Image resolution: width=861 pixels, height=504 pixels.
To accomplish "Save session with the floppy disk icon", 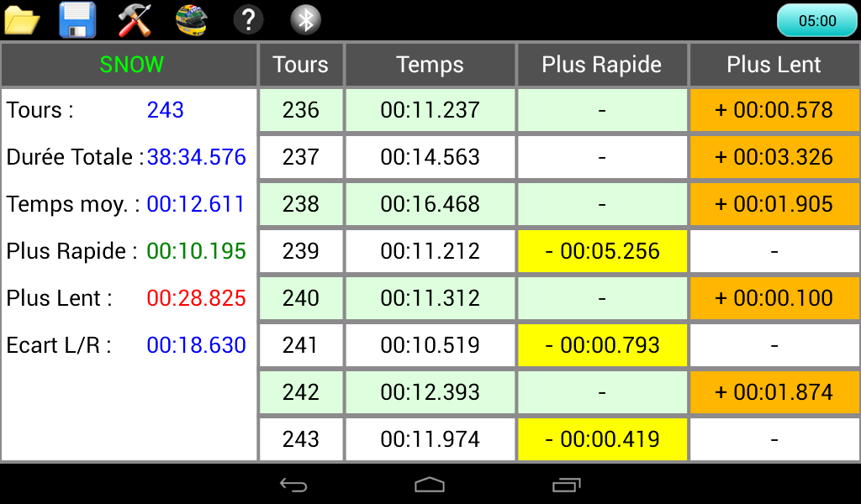I will click(x=77, y=20).
